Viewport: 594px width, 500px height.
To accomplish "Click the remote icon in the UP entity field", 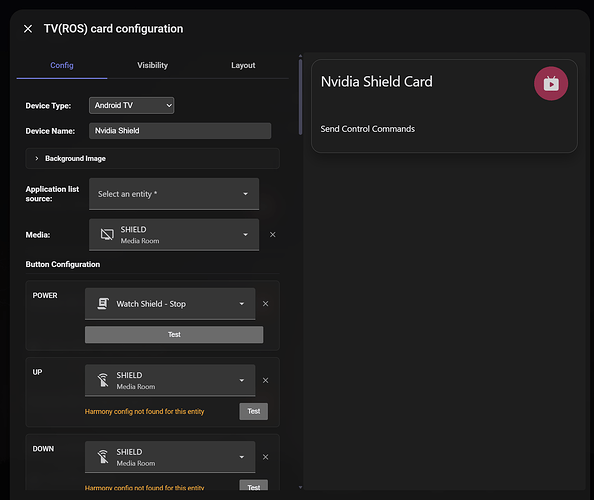I will click(x=103, y=380).
